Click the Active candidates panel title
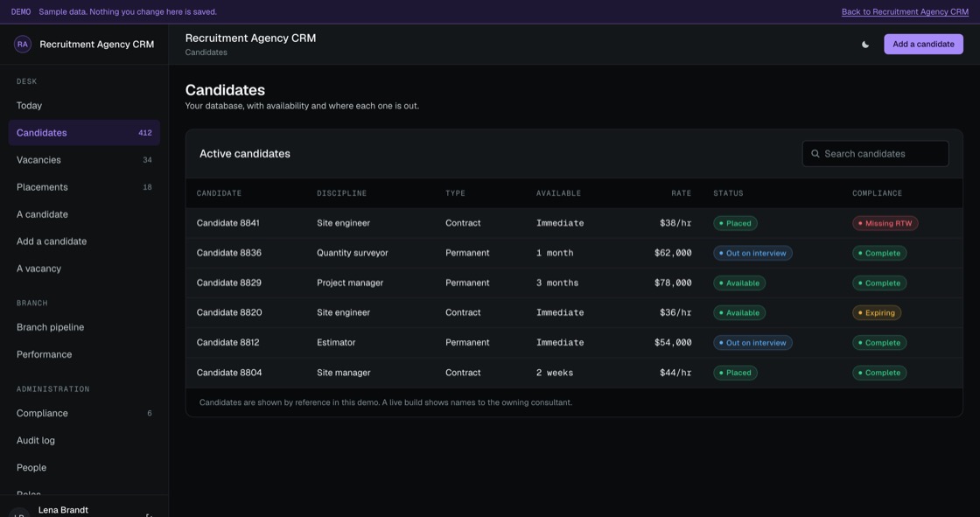Screen dimensions: 980x517 (x=245, y=154)
